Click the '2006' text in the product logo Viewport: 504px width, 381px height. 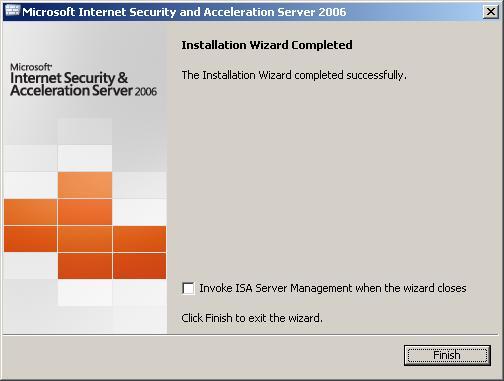[146, 92]
